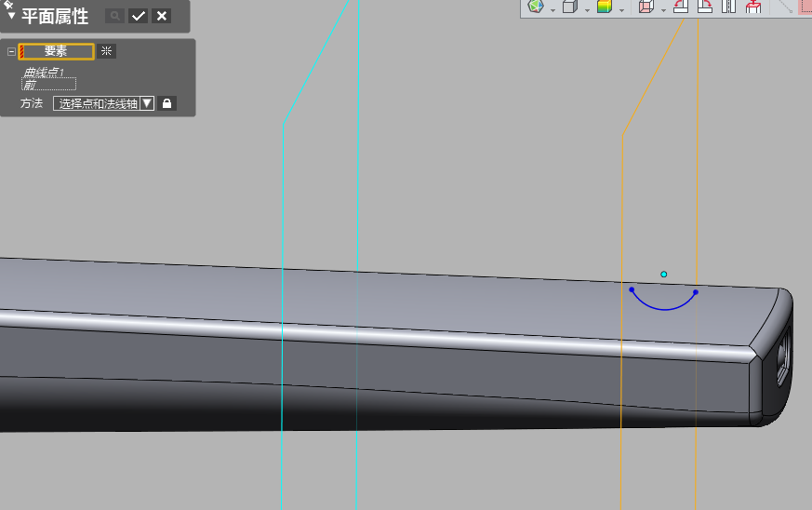The height and width of the screenshot is (510, 812).
Task: Click the asterisk clear-selection icon beside 要素
Action: pos(106,51)
